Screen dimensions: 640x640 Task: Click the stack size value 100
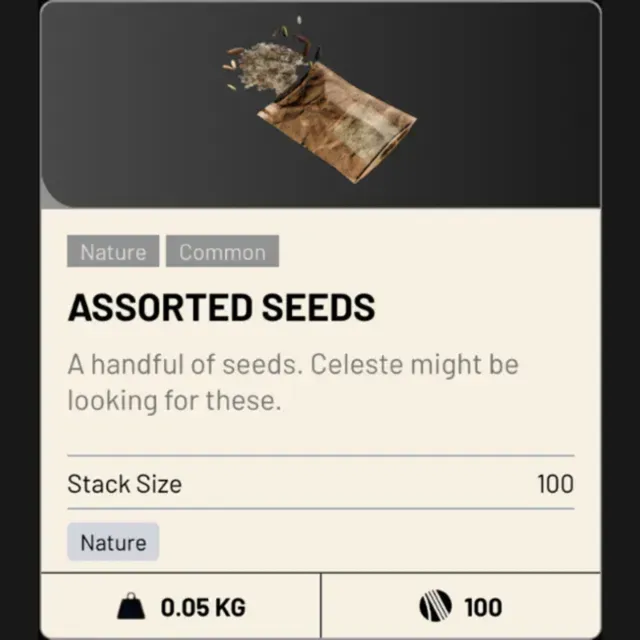(555, 485)
